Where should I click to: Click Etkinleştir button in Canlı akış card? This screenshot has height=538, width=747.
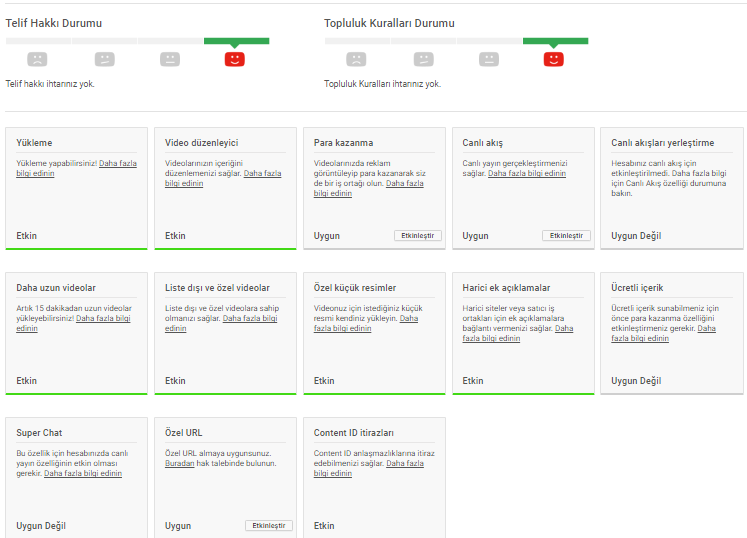click(566, 235)
